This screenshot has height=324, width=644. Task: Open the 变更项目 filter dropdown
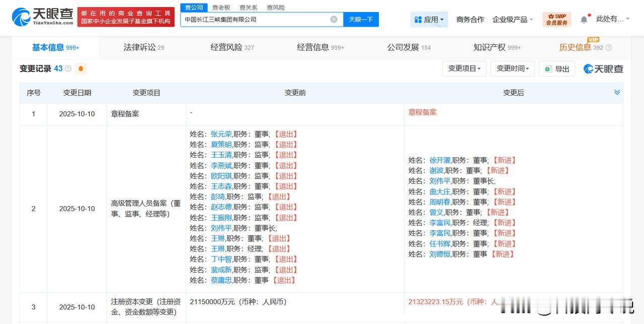pyautogui.click(x=464, y=69)
